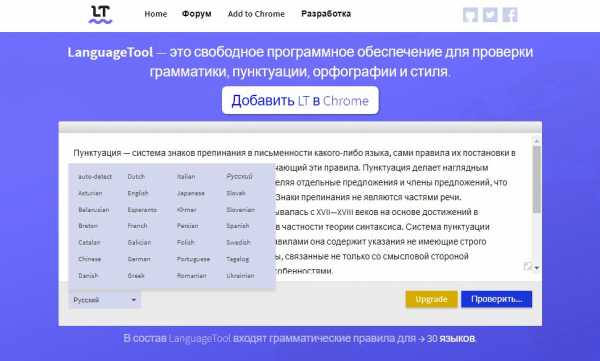This screenshot has height=361, width=600.
Task: Open the Форум navigation link
Action: tap(197, 14)
